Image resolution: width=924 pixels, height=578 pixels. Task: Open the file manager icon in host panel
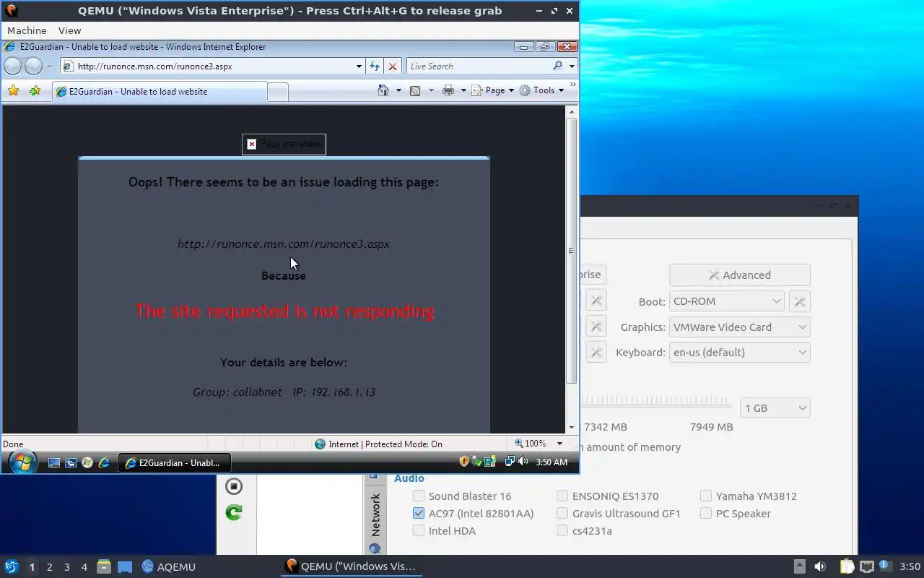(103, 566)
